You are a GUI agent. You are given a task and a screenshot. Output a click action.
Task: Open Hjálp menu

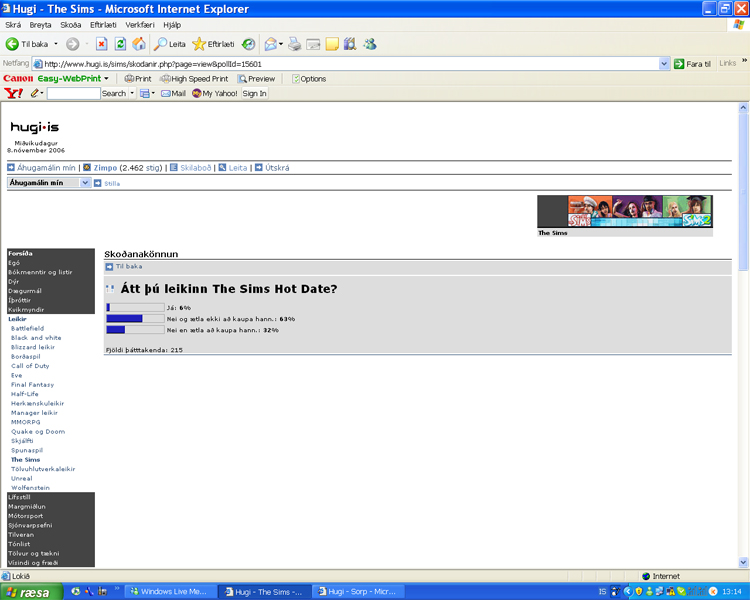pyautogui.click(x=172, y=25)
